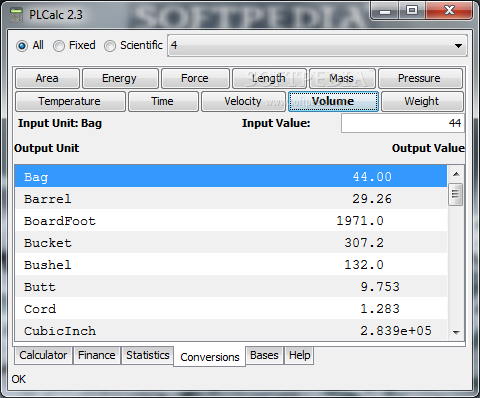The width and height of the screenshot is (480, 398).
Task: Click the Area category button
Action: (x=47, y=78)
